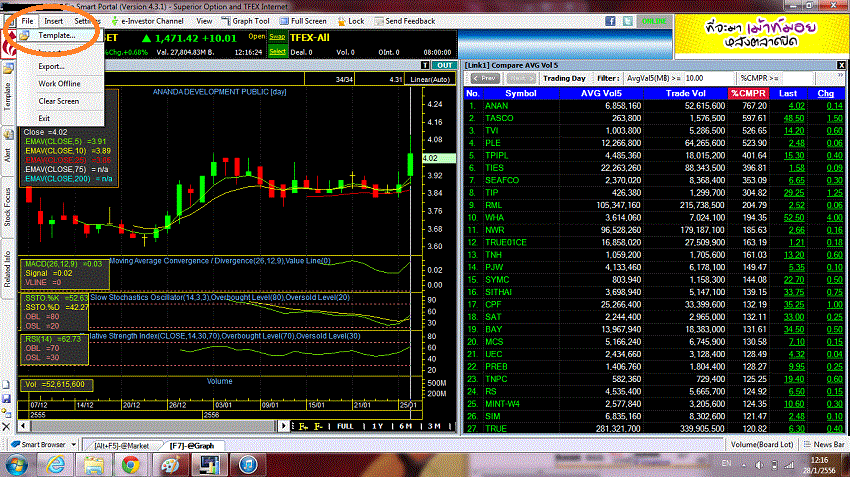850x477 pixels.
Task: Choose Export from the File menu
Action: [x=51, y=66]
